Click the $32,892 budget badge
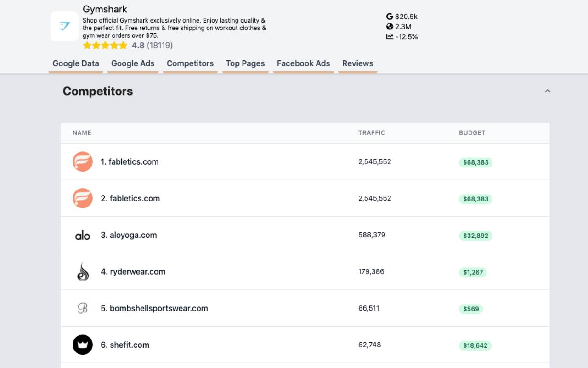The height and width of the screenshot is (368, 588). click(475, 236)
